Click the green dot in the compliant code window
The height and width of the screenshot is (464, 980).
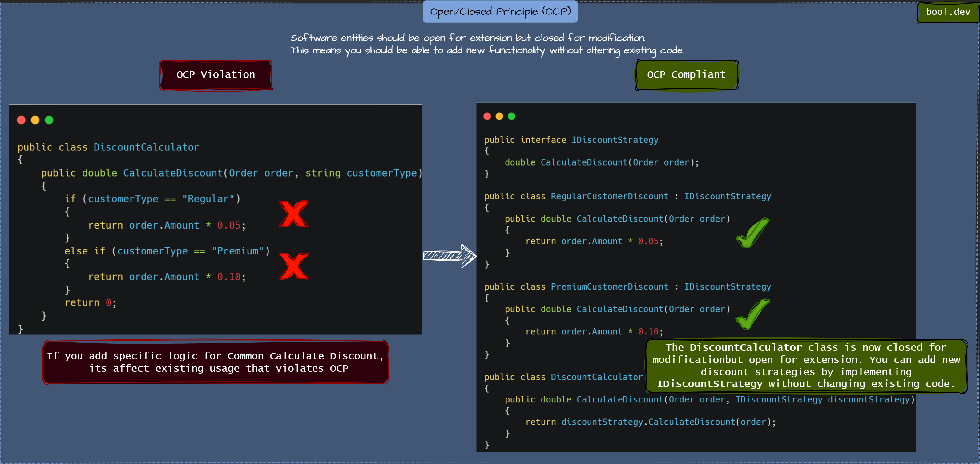512,116
